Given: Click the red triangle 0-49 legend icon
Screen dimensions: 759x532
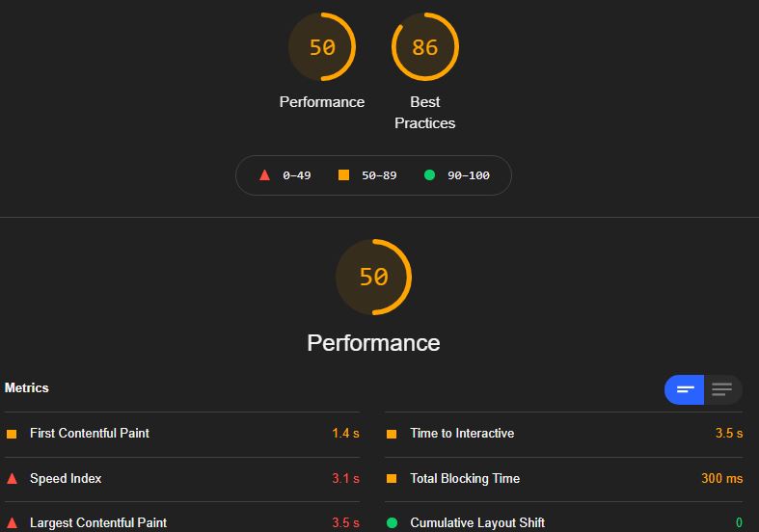Looking at the screenshot, I should click(264, 175).
